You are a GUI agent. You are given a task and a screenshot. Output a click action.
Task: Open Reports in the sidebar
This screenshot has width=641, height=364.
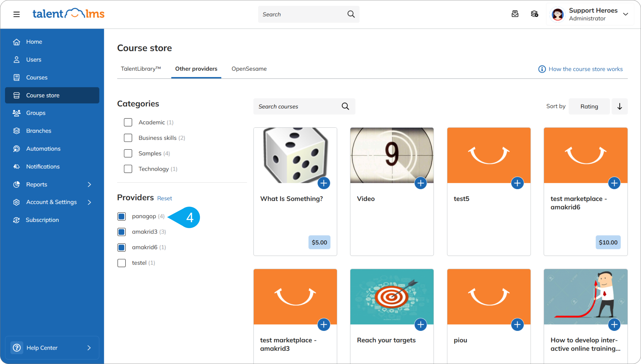pos(52,184)
